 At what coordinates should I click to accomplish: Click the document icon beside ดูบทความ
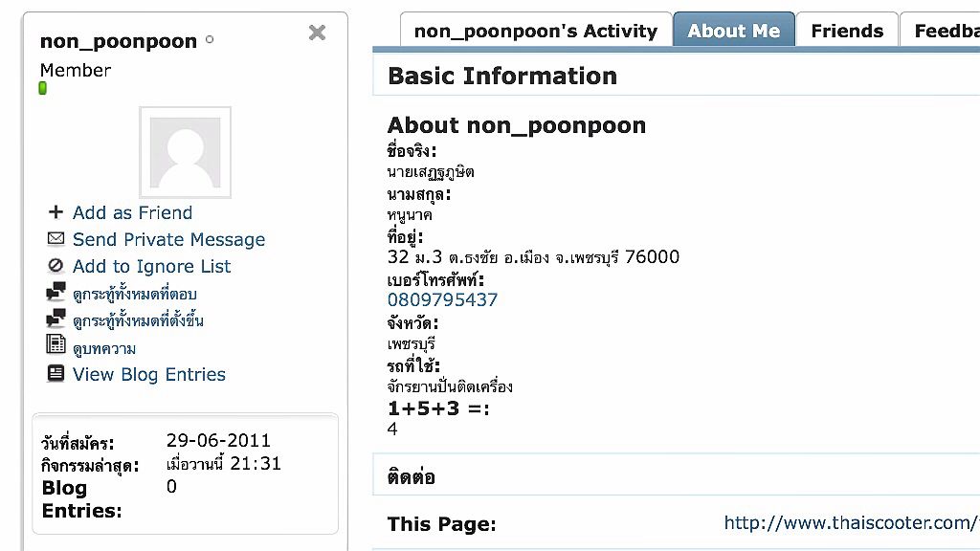coord(56,345)
